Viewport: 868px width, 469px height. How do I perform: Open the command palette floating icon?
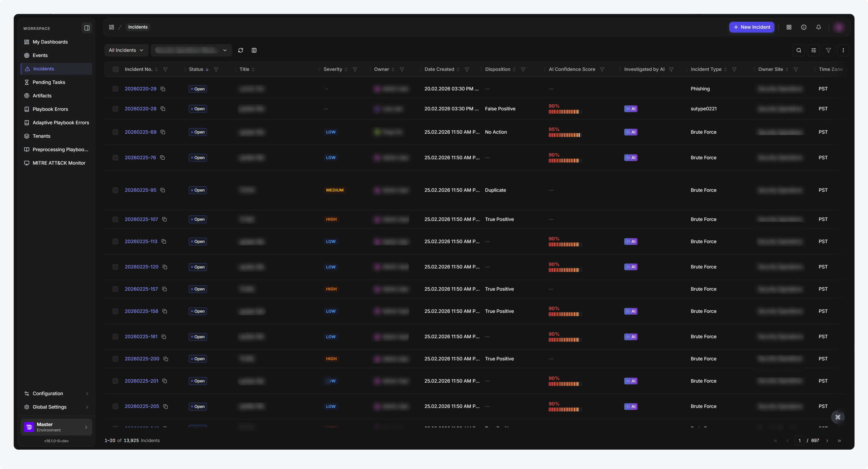[838, 417]
